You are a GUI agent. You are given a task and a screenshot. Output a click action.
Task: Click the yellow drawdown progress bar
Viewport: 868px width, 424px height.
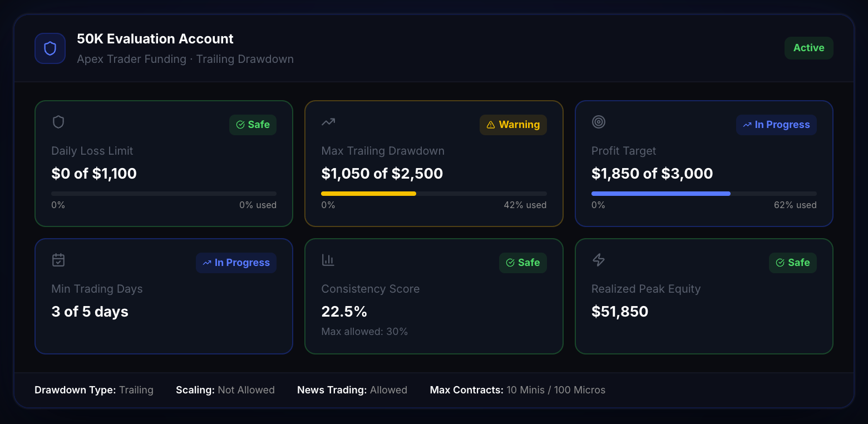point(368,194)
